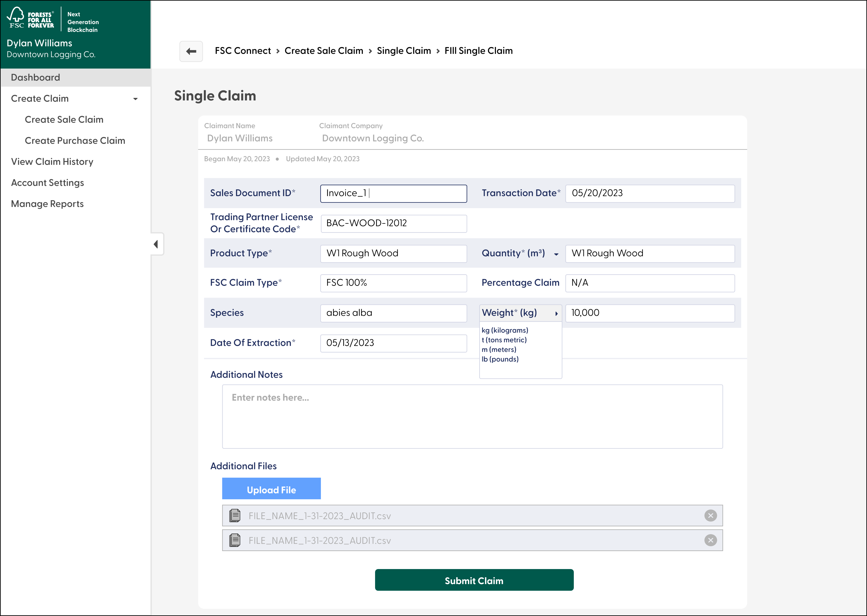Click the first file's document icon
This screenshot has width=867, height=616.
tap(235, 516)
